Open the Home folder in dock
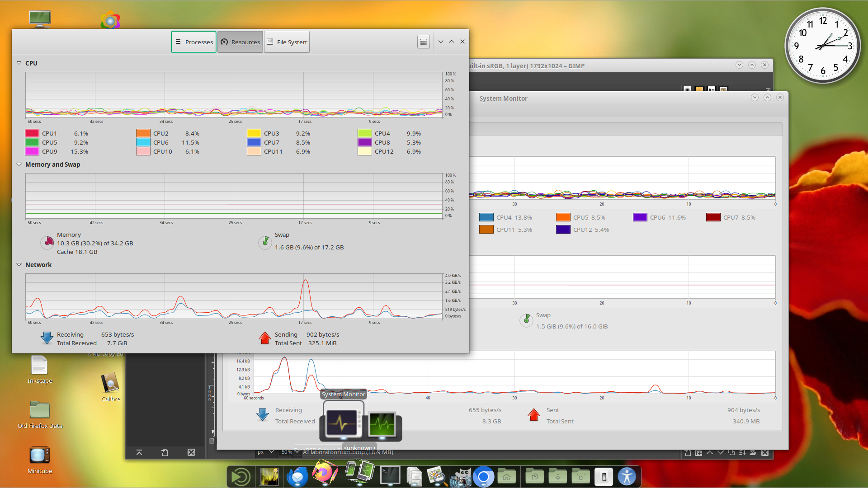Viewport: 868px width, 488px height. click(x=507, y=477)
